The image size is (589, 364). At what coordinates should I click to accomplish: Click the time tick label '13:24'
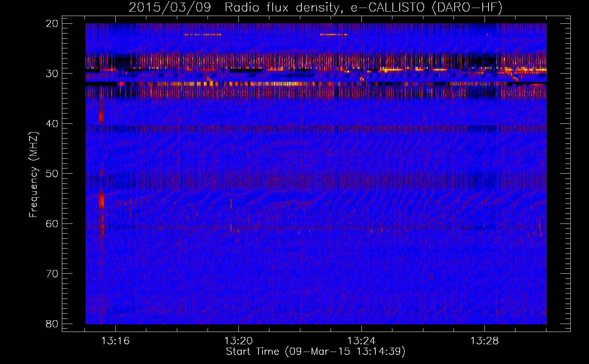point(361,341)
